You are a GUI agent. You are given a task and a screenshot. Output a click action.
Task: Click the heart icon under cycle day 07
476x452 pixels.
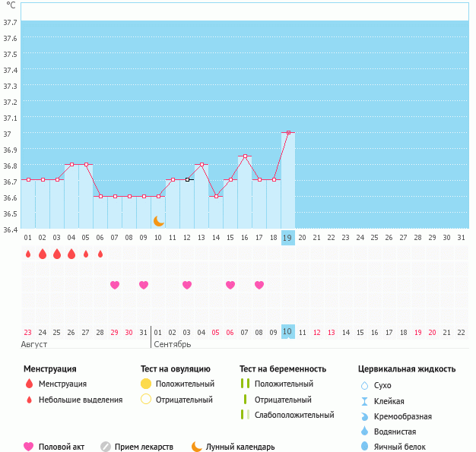pyautogui.click(x=115, y=285)
